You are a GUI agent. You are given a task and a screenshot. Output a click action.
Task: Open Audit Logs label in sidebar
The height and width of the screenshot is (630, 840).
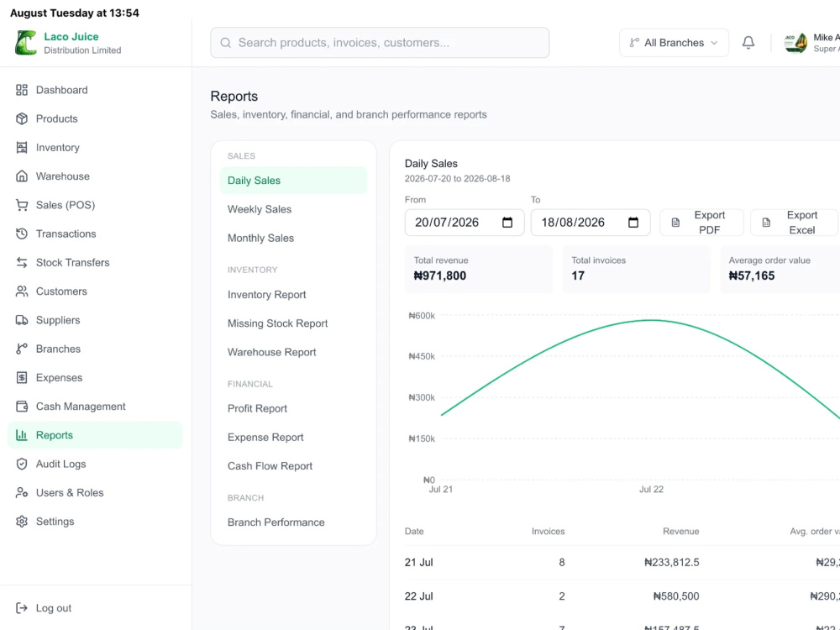tap(61, 464)
